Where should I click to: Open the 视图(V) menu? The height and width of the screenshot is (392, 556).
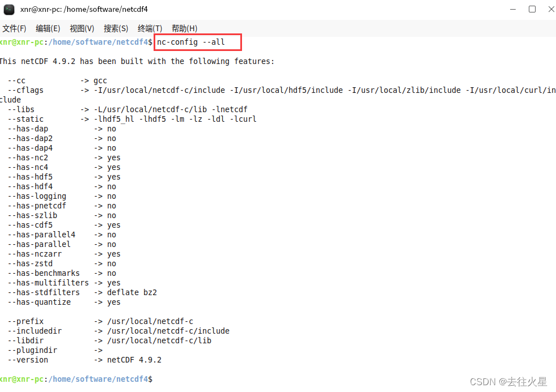(82, 28)
